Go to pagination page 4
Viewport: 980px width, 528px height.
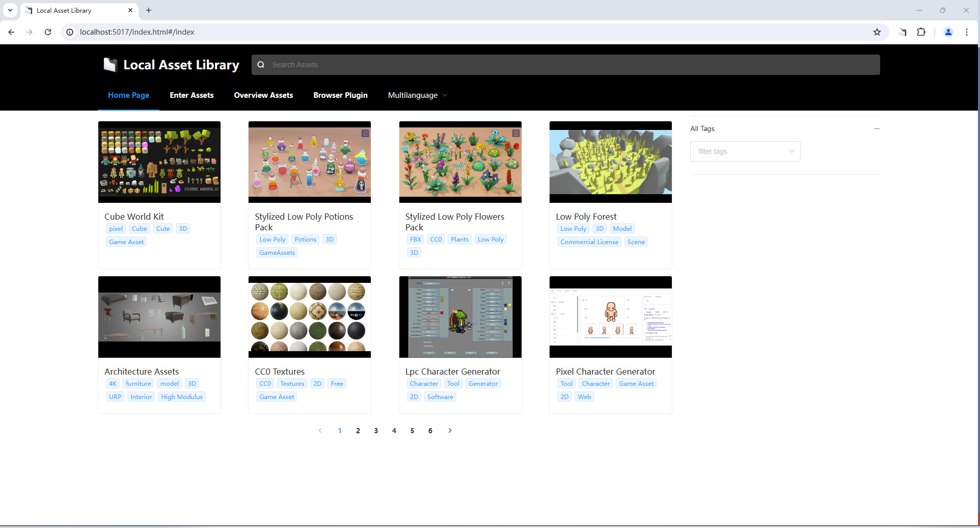pos(394,431)
